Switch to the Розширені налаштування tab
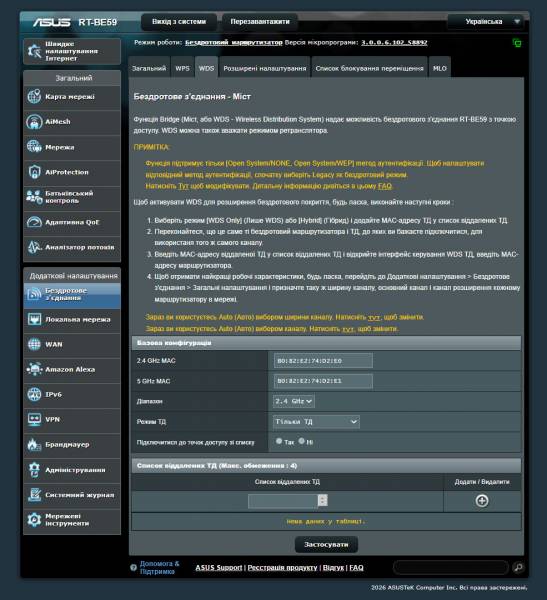Screen dimensions: 547x600 (265, 68)
